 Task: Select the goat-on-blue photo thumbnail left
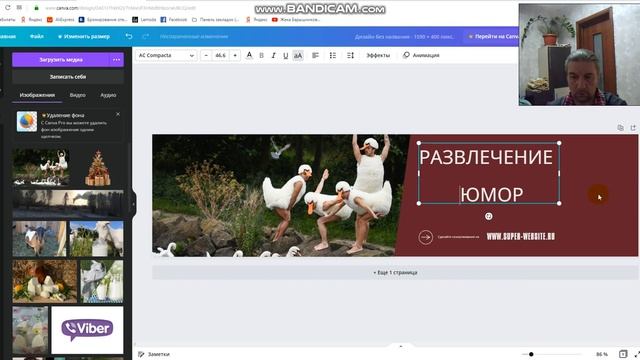[39, 239]
